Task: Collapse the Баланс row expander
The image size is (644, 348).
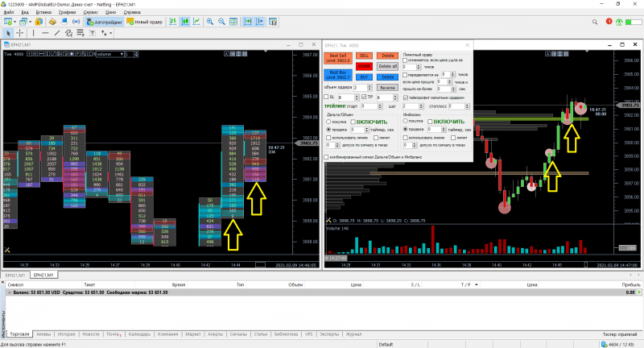Action: click(10, 292)
